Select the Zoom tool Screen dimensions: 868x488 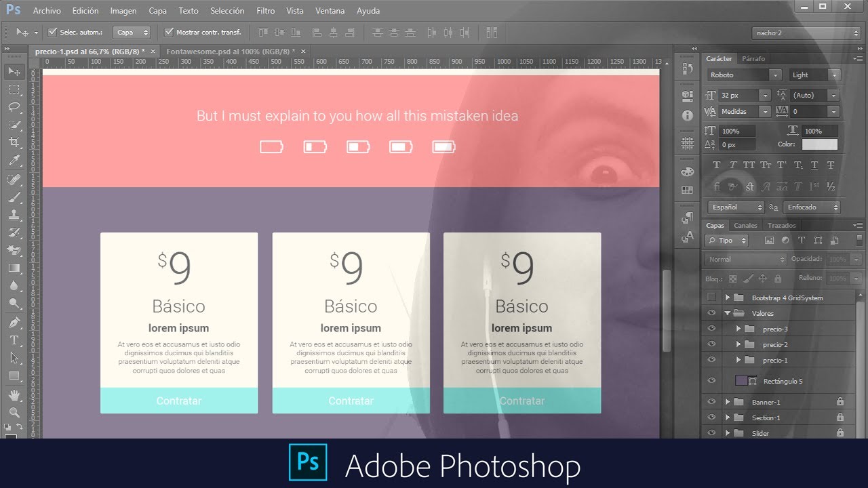(14, 411)
